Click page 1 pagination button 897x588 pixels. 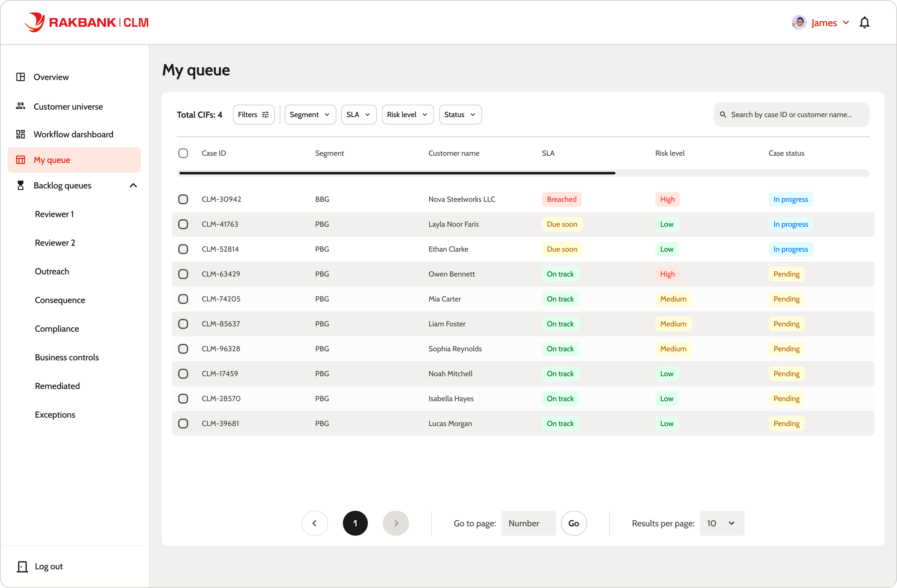pyautogui.click(x=355, y=523)
